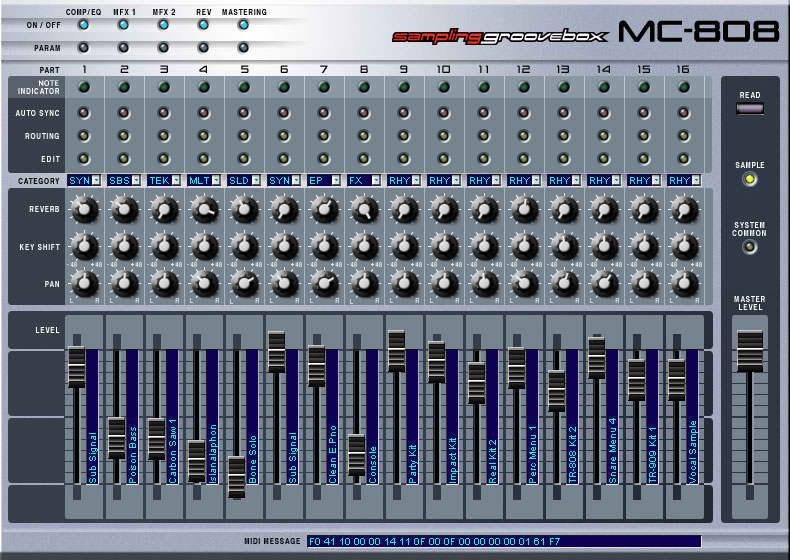
Task: Click the MASTER LEVEL fader
Action: pyautogui.click(x=750, y=351)
